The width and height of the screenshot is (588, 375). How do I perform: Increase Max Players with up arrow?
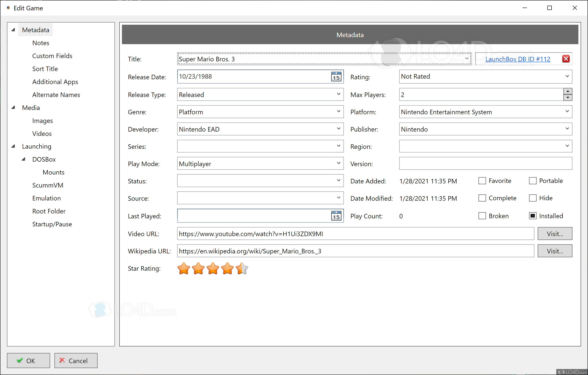click(x=567, y=91)
